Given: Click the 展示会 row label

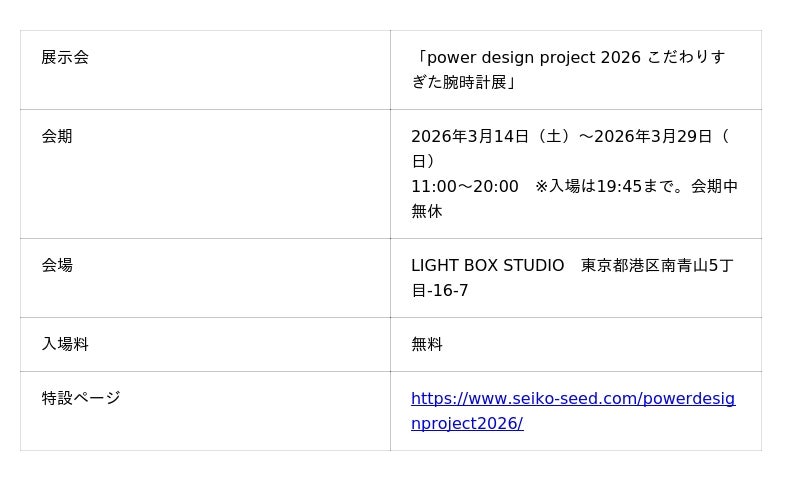Looking at the screenshot, I should click(x=65, y=58).
